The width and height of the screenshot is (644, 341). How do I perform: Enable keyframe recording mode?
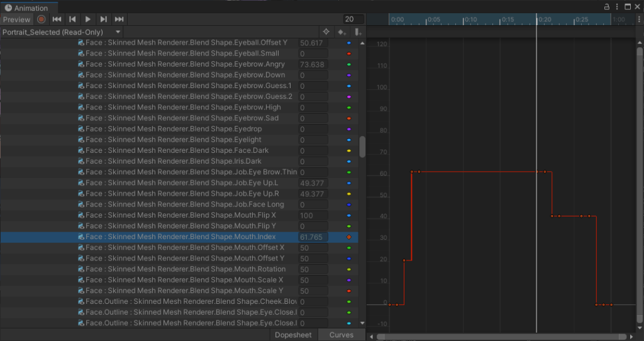point(42,20)
